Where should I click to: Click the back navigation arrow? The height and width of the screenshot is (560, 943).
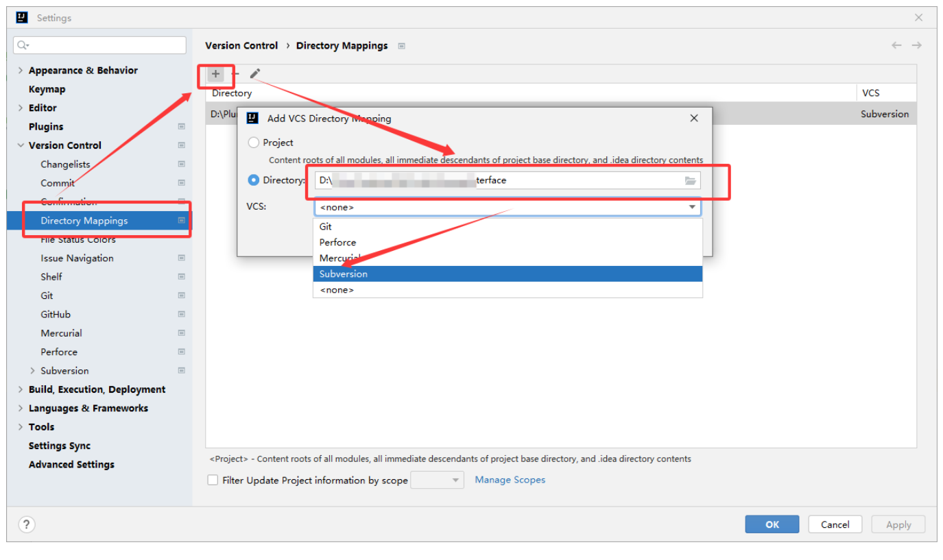pyautogui.click(x=896, y=45)
